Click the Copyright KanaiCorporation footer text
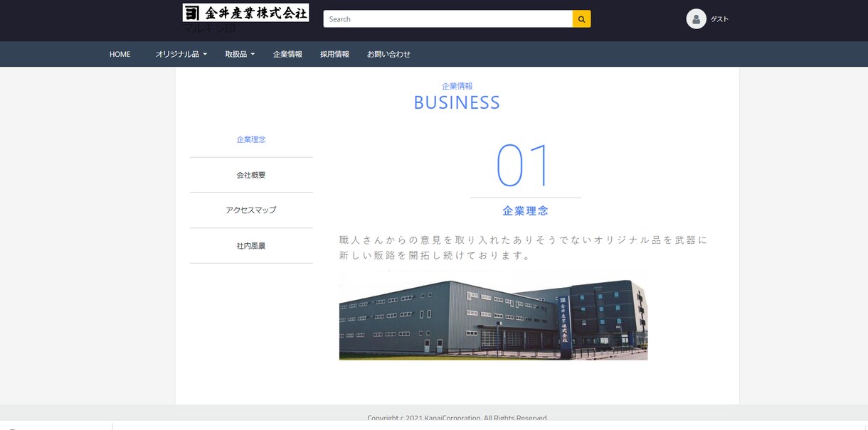 pos(457,418)
